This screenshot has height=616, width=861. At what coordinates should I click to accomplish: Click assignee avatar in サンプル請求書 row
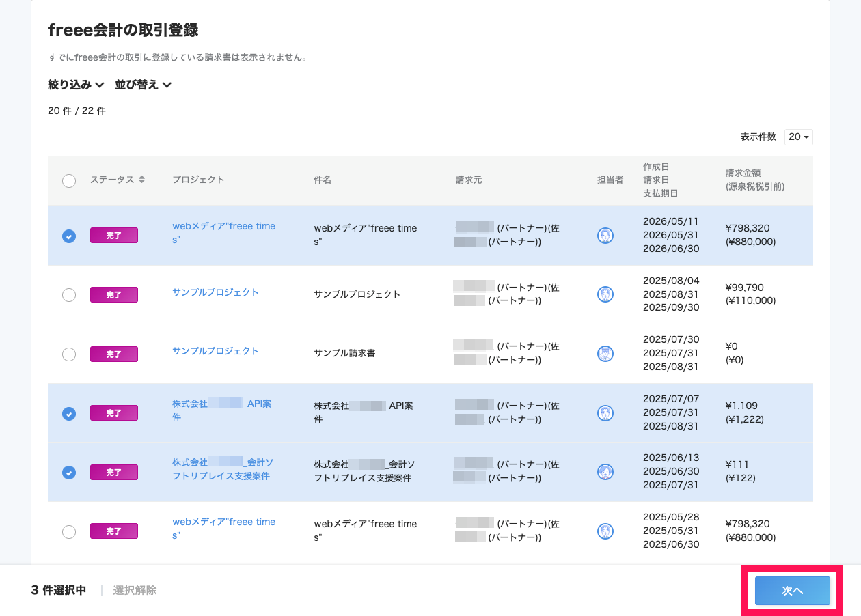605,354
